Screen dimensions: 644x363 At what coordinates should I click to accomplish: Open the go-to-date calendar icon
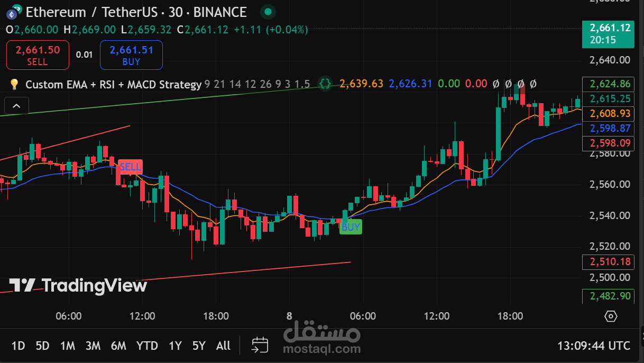(260, 346)
